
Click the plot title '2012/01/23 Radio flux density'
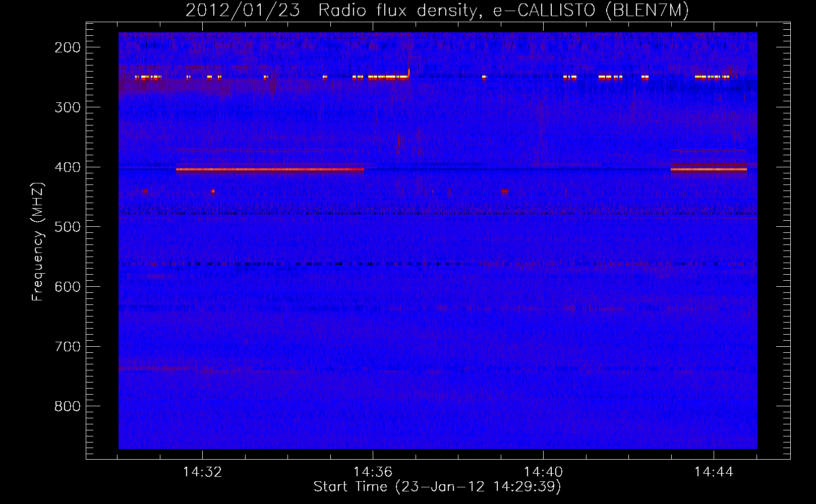[x=437, y=10]
